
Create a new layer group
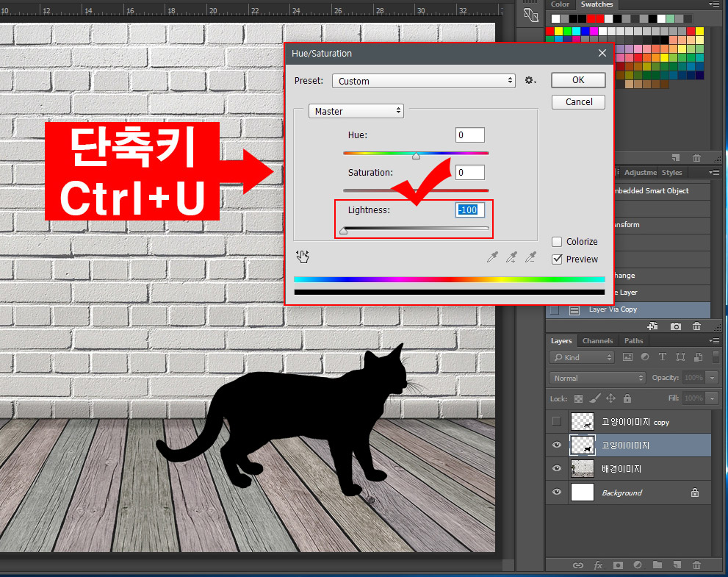pos(657,565)
